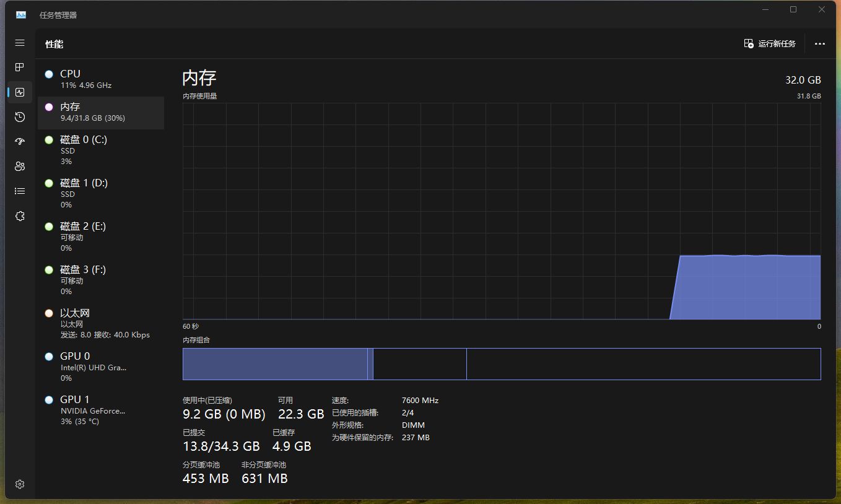Open the Services puzzle-piece icon
Image resolution: width=841 pixels, height=504 pixels.
(x=20, y=216)
